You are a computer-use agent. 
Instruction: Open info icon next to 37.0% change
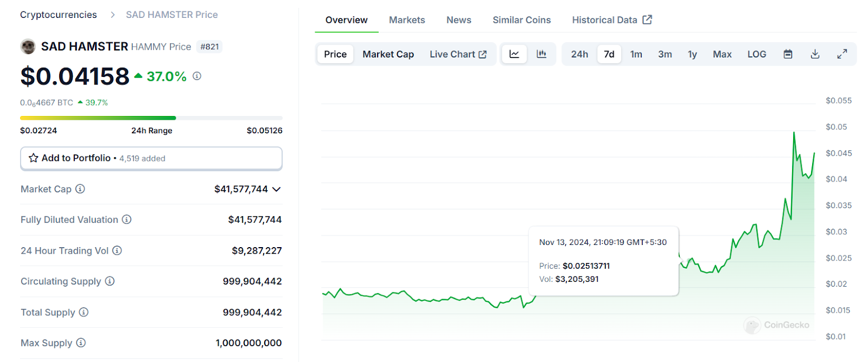(x=197, y=76)
